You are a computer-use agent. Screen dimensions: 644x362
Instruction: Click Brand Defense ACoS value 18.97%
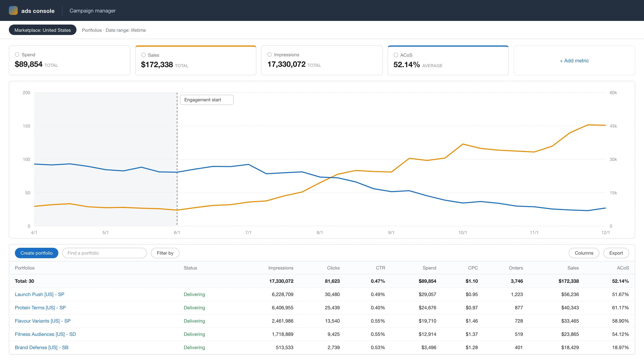[620, 348]
